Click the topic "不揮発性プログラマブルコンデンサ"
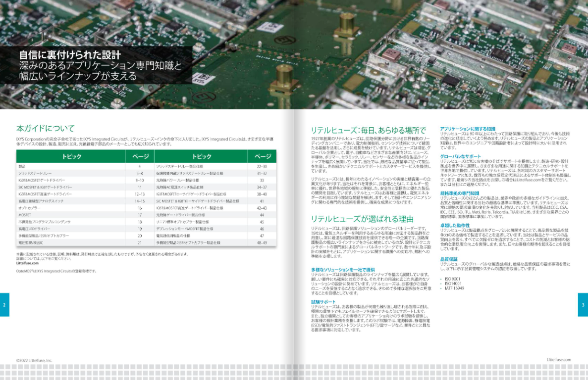The width and height of the screenshot is (588, 380). pos(44,222)
